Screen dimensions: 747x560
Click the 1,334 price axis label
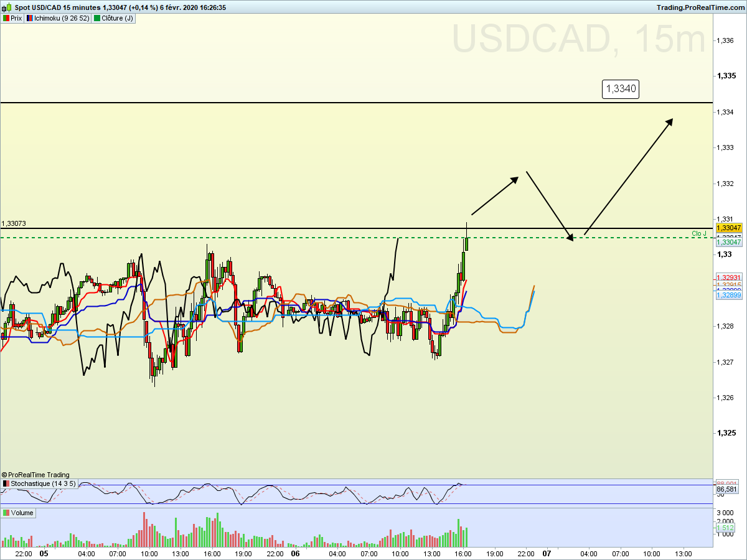(x=725, y=112)
